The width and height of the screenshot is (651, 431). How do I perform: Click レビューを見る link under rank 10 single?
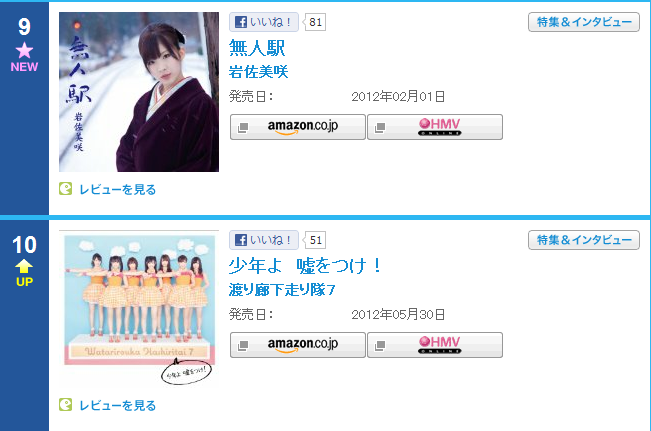(x=117, y=406)
